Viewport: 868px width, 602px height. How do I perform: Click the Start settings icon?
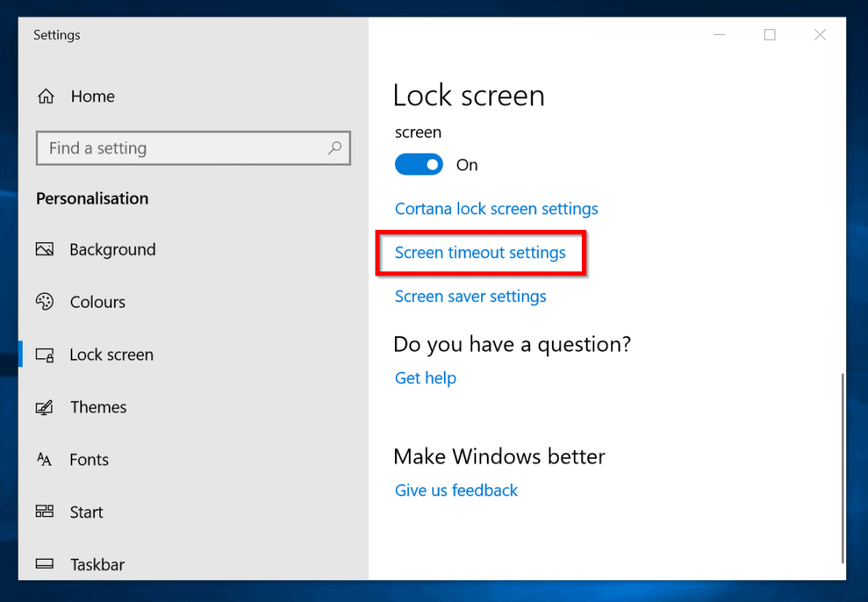tap(46, 512)
